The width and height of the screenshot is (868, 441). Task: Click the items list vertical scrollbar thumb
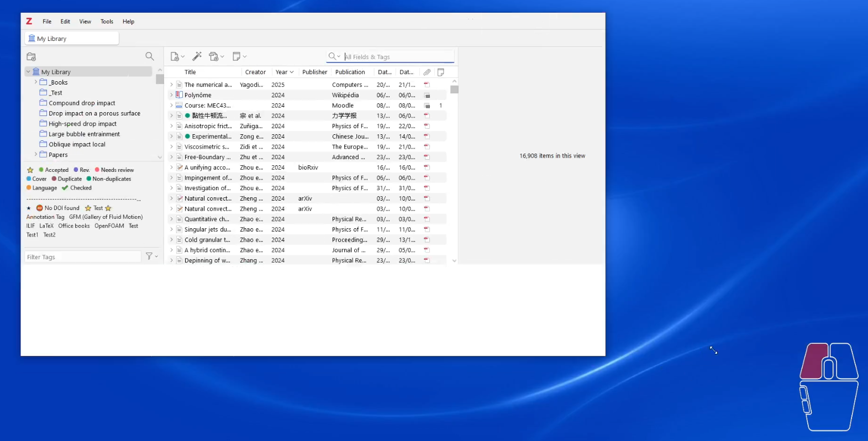pyautogui.click(x=454, y=90)
